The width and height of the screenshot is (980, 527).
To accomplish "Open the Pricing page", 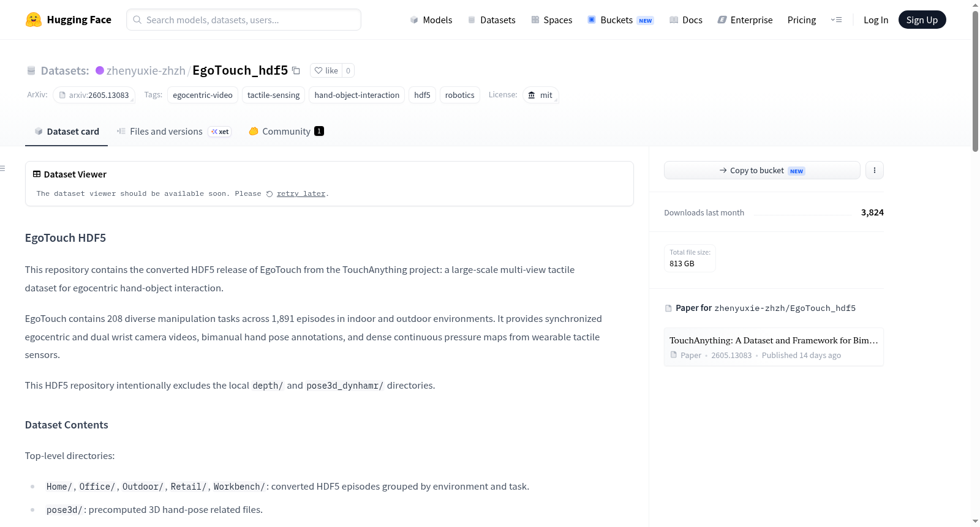I will coord(802,20).
